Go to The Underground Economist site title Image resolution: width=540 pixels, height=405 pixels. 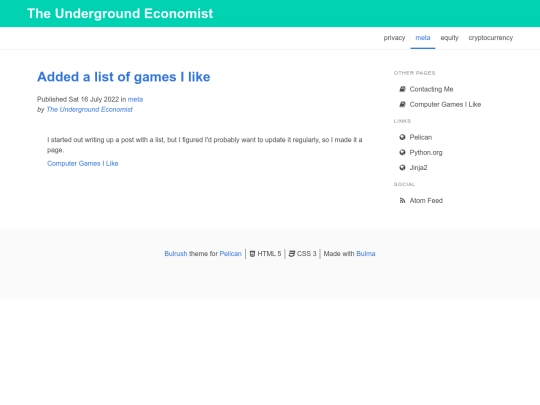(120, 14)
